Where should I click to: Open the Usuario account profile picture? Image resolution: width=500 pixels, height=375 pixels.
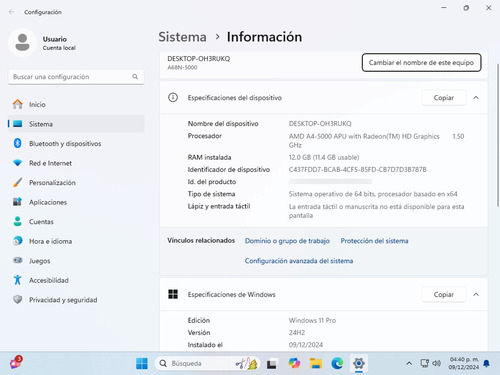(22, 43)
